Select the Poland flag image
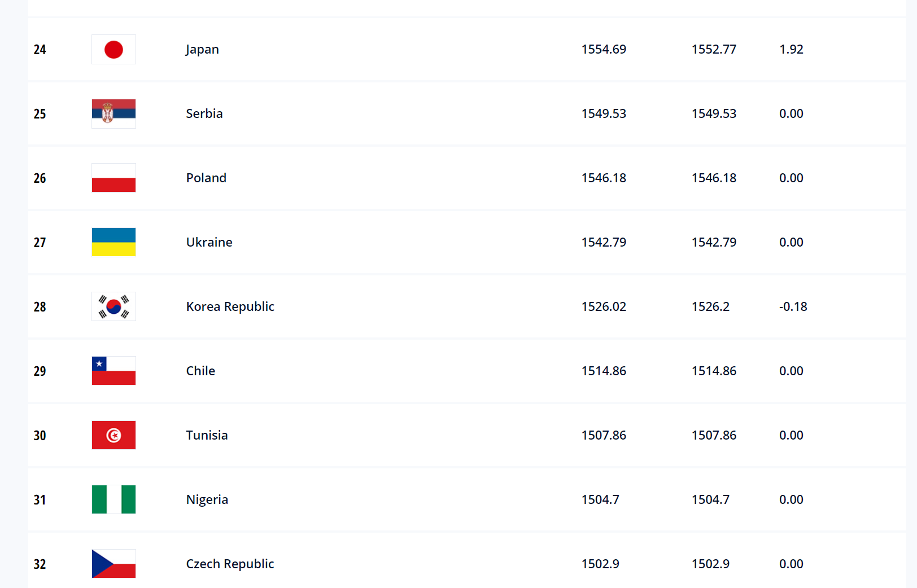This screenshot has height=588, width=917. click(x=113, y=178)
